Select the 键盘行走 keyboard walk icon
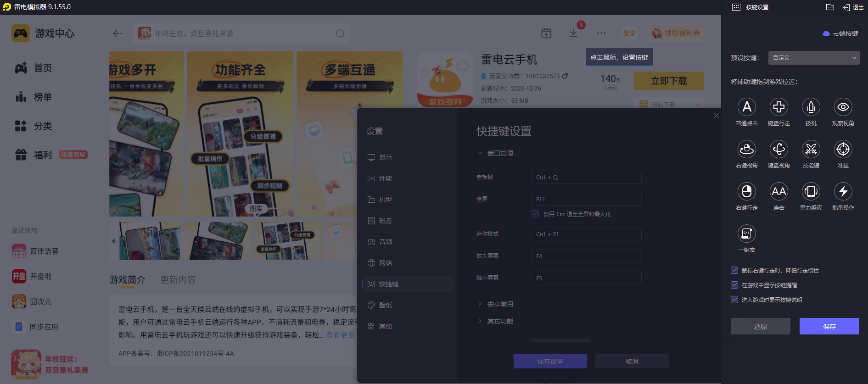 pos(779,107)
